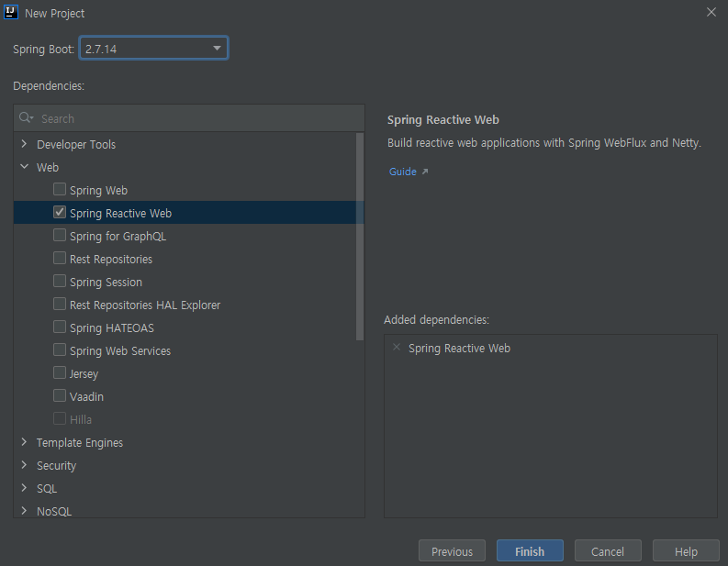Enable the Spring Web Services checkbox
This screenshot has height=566, width=728.
60,350
